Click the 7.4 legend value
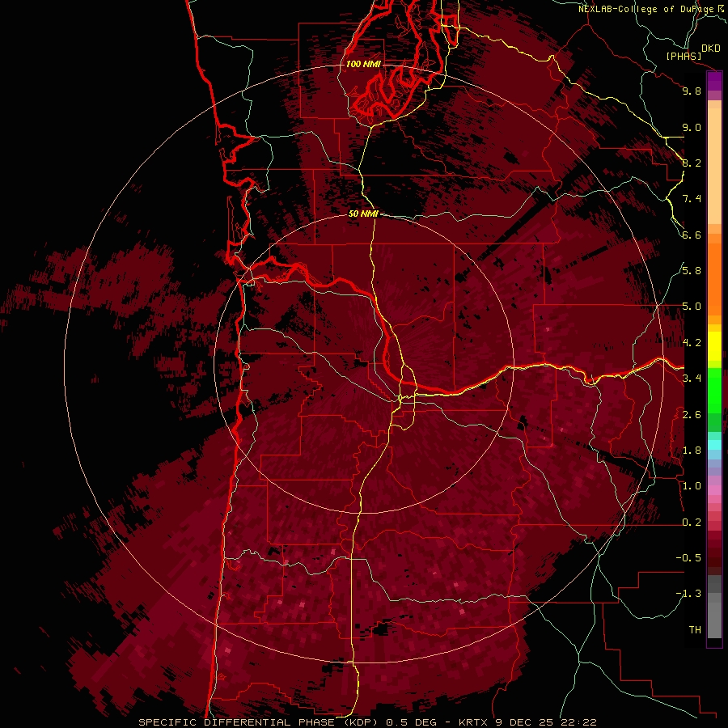Screen dimensions: 728x728 pos(692,199)
